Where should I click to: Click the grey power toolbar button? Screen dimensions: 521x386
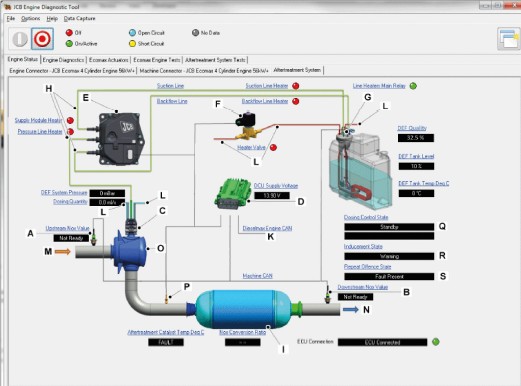(x=20, y=39)
